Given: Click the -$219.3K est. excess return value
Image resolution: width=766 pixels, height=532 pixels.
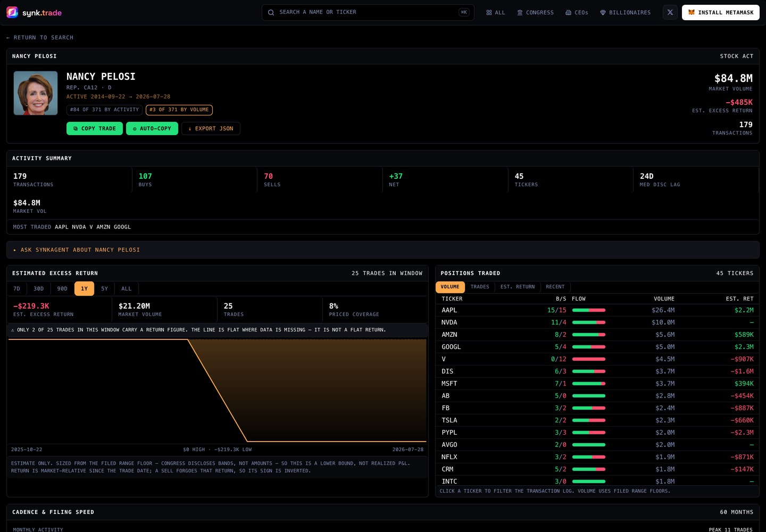Looking at the screenshot, I should [31, 306].
